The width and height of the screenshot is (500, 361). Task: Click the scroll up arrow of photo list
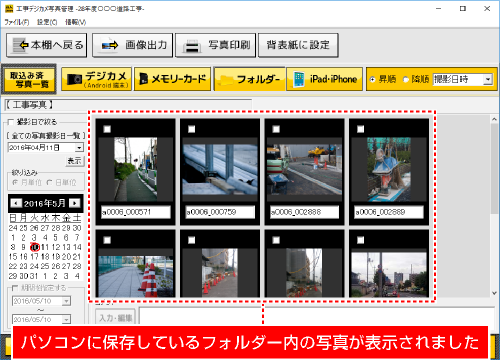(495, 119)
